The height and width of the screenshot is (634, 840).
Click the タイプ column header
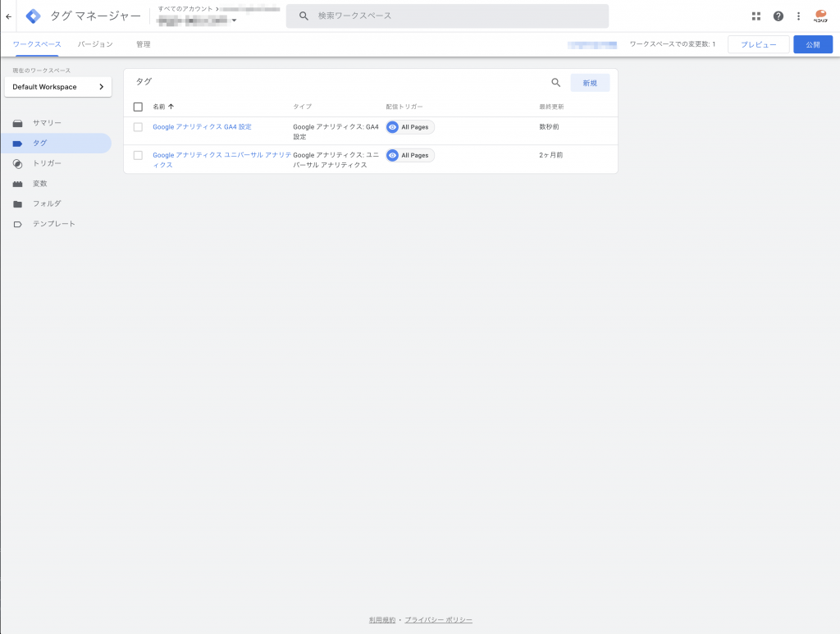[302, 107]
